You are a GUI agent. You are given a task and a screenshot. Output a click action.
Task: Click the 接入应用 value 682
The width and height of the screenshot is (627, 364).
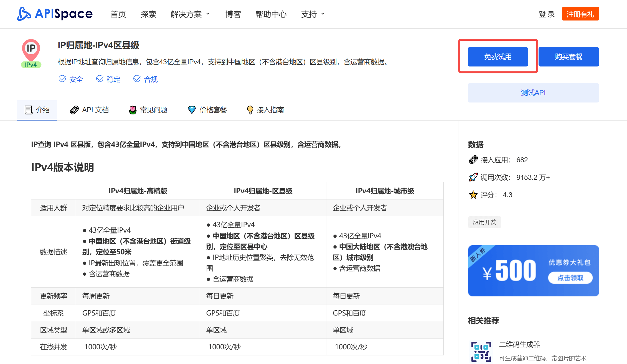[522, 160]
